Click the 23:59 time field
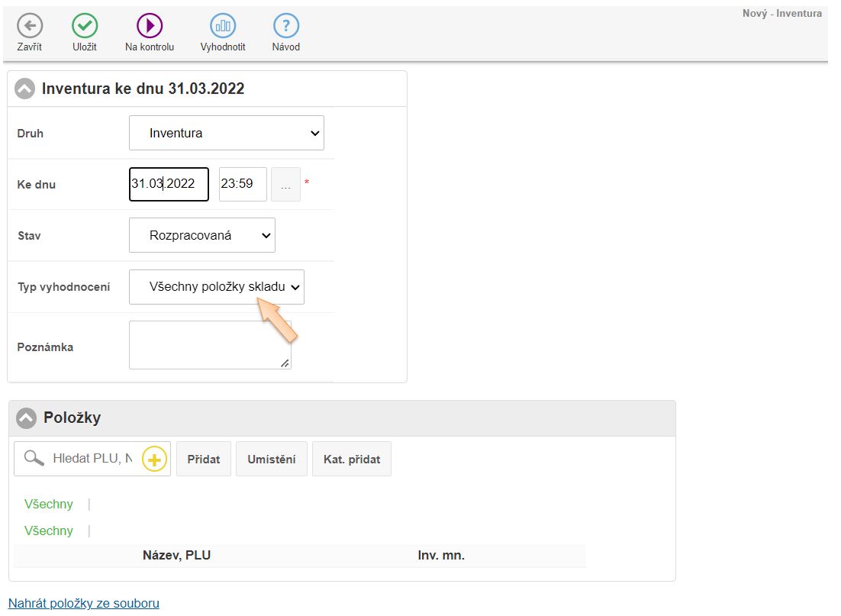The height and width of the screenshot is (616, 841). point(242,184)
